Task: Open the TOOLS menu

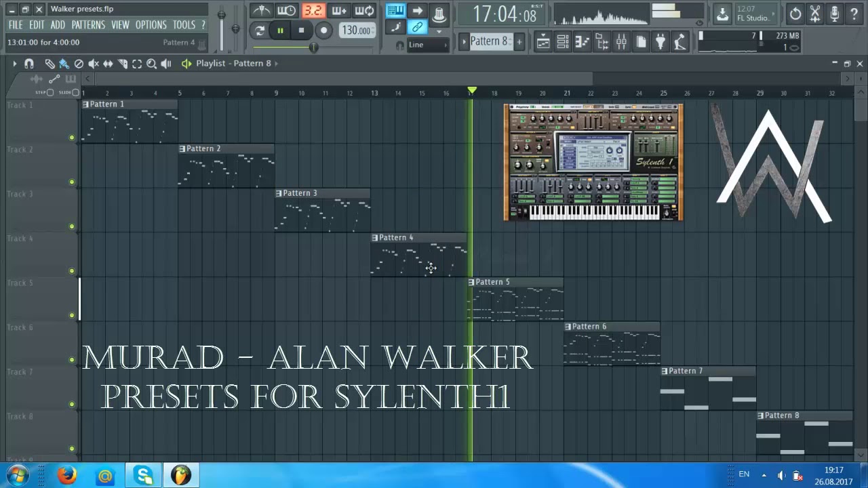Action: click(184, 25)
